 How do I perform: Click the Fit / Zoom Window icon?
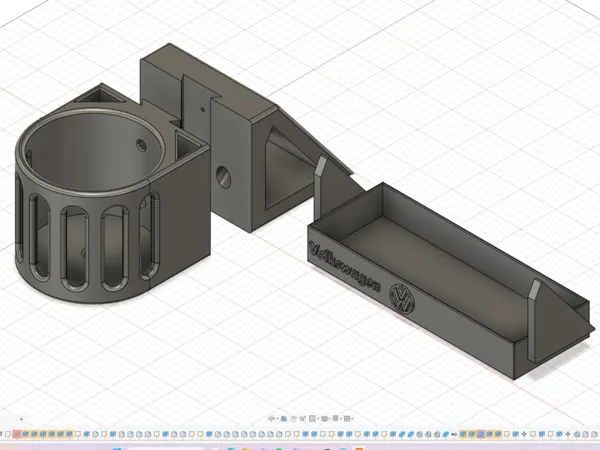[312, 419]
